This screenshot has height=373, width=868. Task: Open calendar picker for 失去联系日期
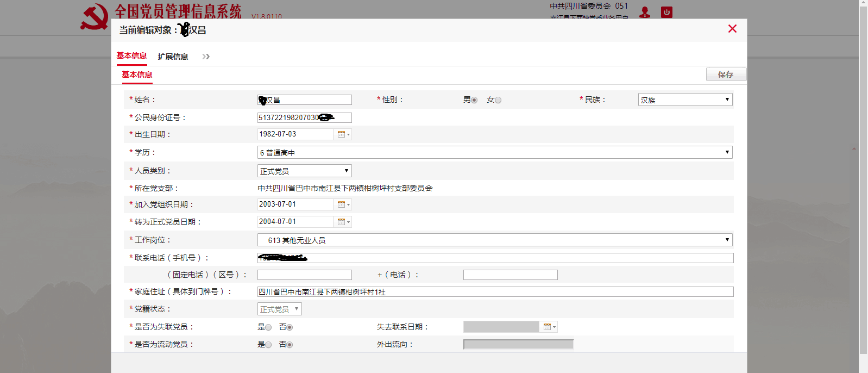[x=549, y=327]
